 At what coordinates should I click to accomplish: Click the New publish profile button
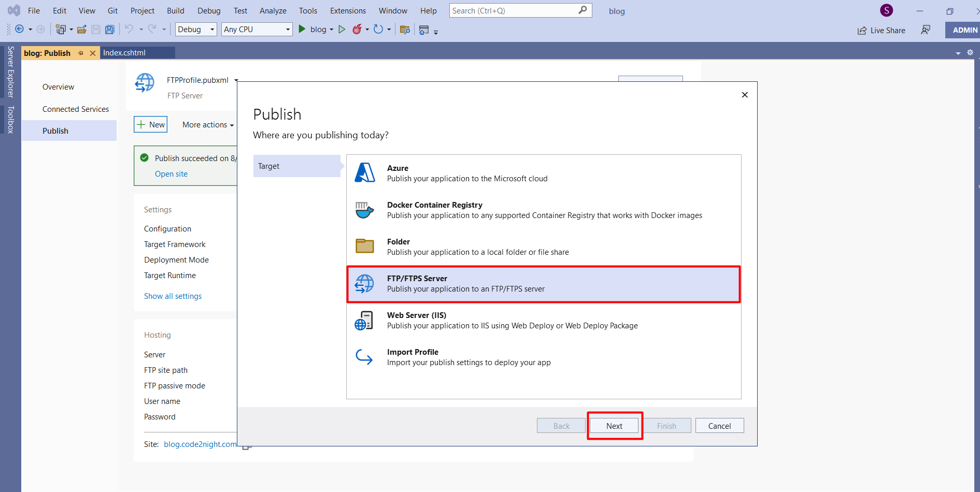(x=151, y=124)
